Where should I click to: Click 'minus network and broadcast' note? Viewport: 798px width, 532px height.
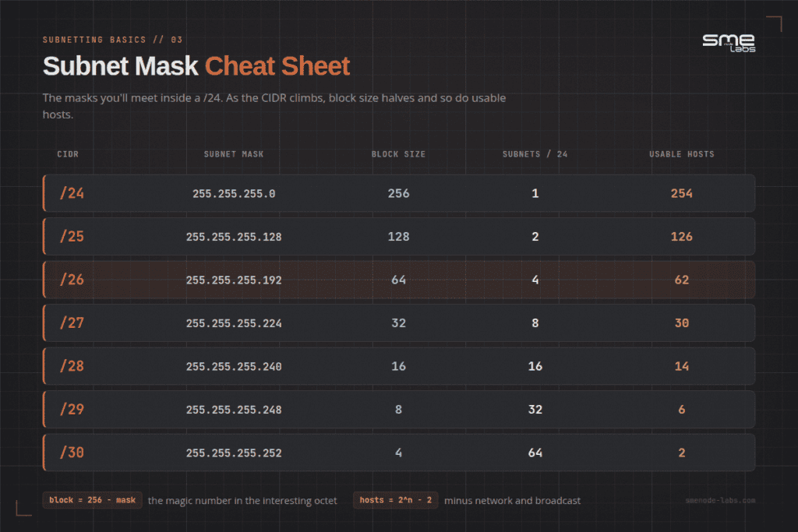pos(512,501)
